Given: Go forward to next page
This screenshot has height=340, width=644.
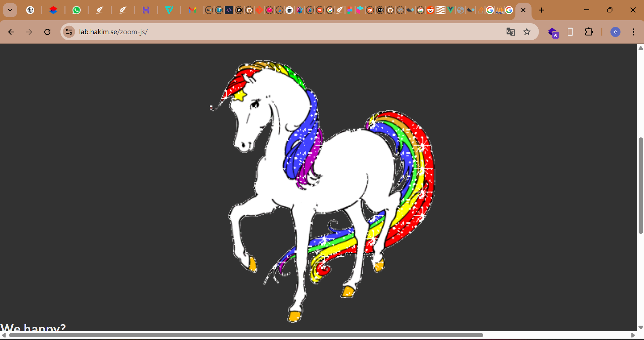Looking at the screenshot, I should 29,32.
